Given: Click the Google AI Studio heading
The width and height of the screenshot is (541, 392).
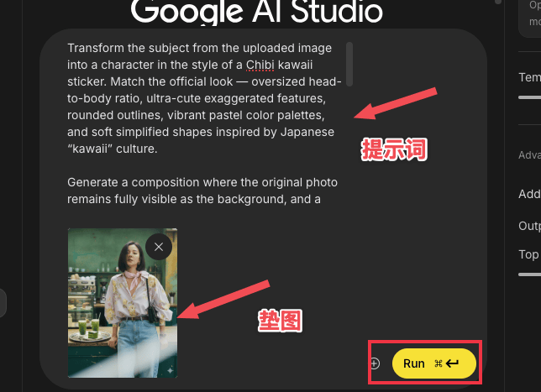Looking at the screenshot, I should [257, 12].
